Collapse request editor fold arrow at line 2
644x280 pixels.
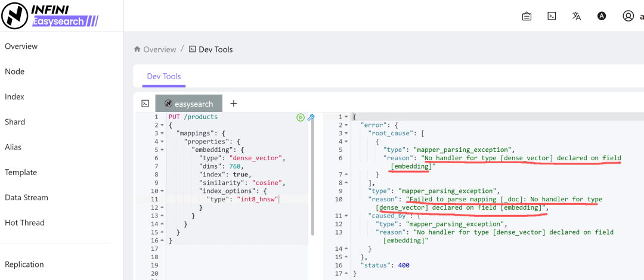[x=162, y=125]
